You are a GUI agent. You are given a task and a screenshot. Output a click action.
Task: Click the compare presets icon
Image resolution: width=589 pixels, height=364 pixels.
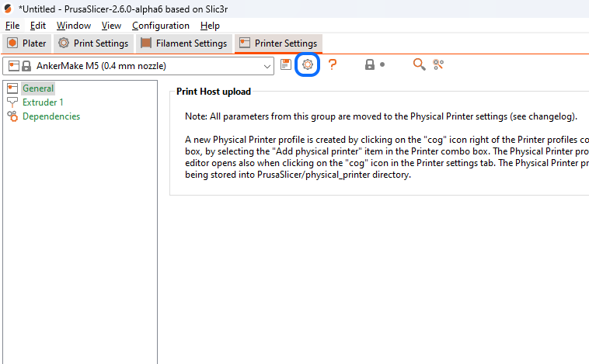[438, 65]
